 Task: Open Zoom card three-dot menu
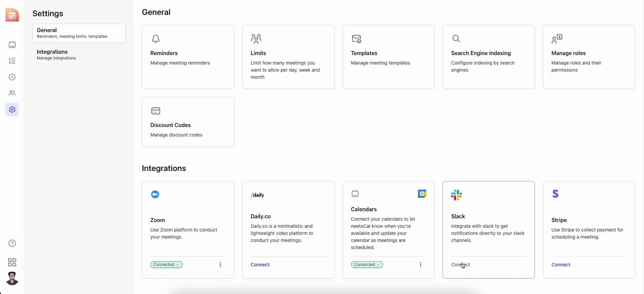pos(220,265)
